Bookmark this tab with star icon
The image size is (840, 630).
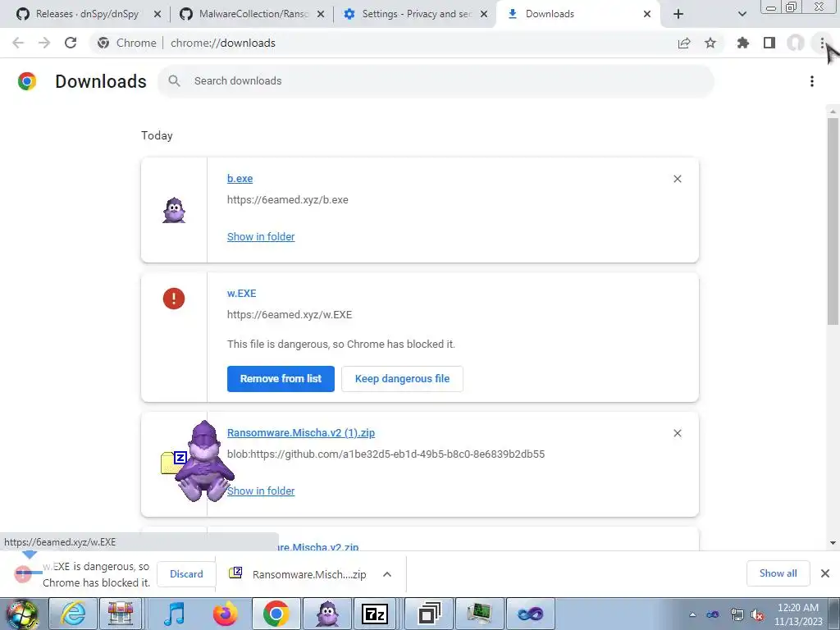pos(710,43)
